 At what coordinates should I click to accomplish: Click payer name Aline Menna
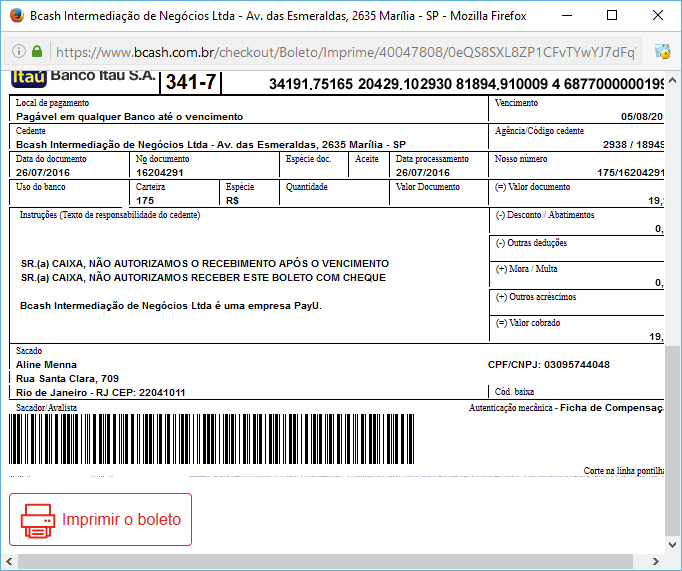point(47,364)
